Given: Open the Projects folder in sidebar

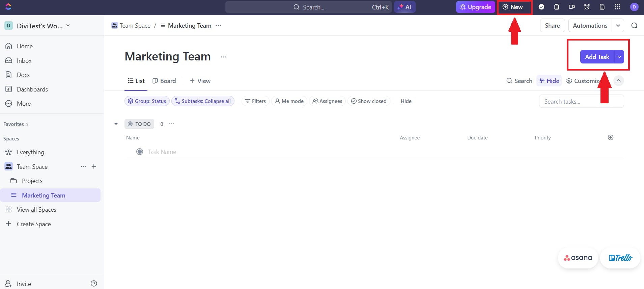Looking at the screenshot, I should pos(32,181).
